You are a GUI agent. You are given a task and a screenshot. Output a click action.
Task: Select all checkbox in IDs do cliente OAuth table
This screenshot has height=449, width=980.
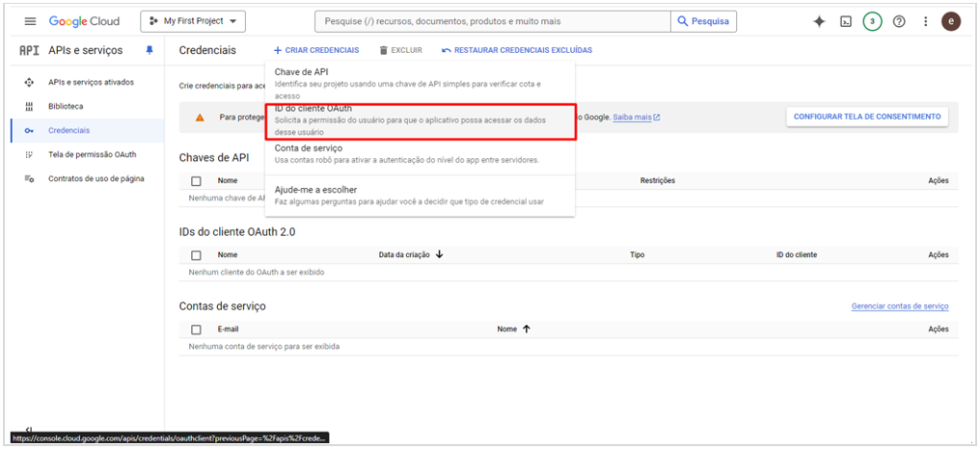196,255
